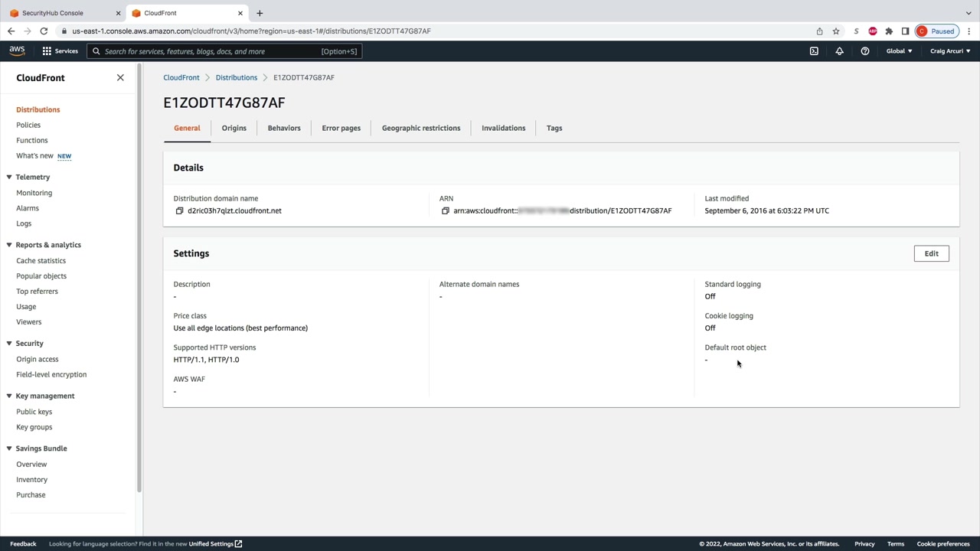The image size is (980, 551).
Task: Open What's new in the sidebar
Action: [x=35, y=155]
